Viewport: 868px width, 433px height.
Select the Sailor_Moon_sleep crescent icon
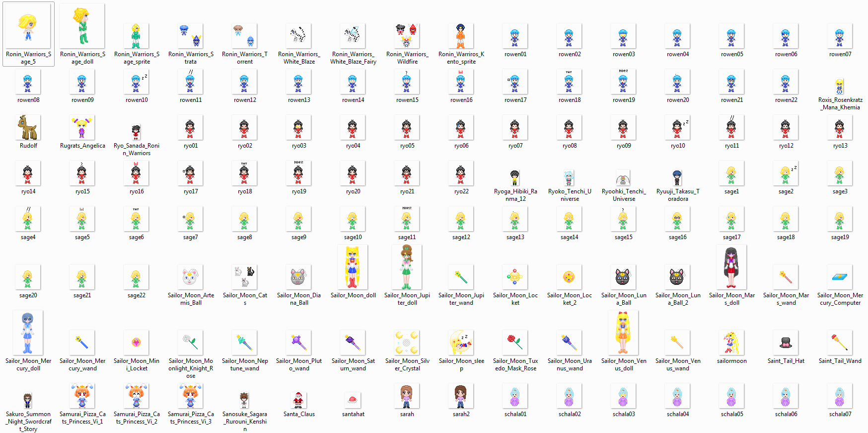click(x=461, y=343)
